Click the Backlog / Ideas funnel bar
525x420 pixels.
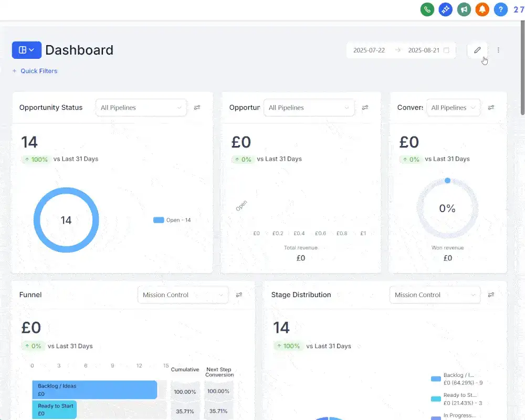[x=94, y=390]
